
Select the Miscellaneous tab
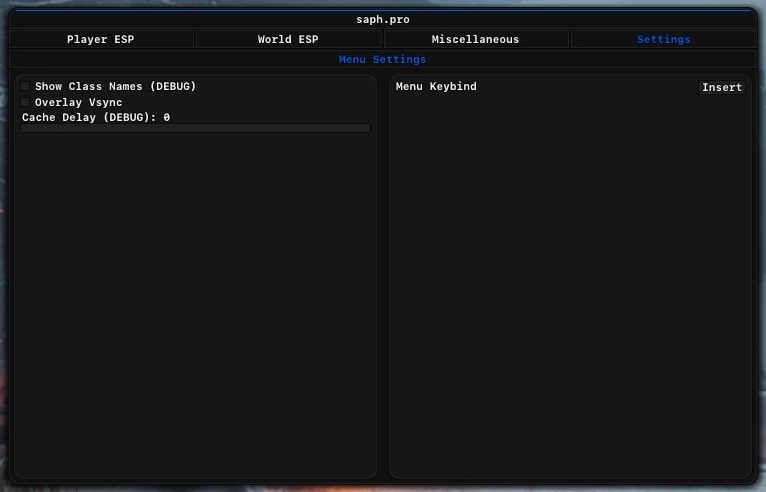click(x=475, y=40)
